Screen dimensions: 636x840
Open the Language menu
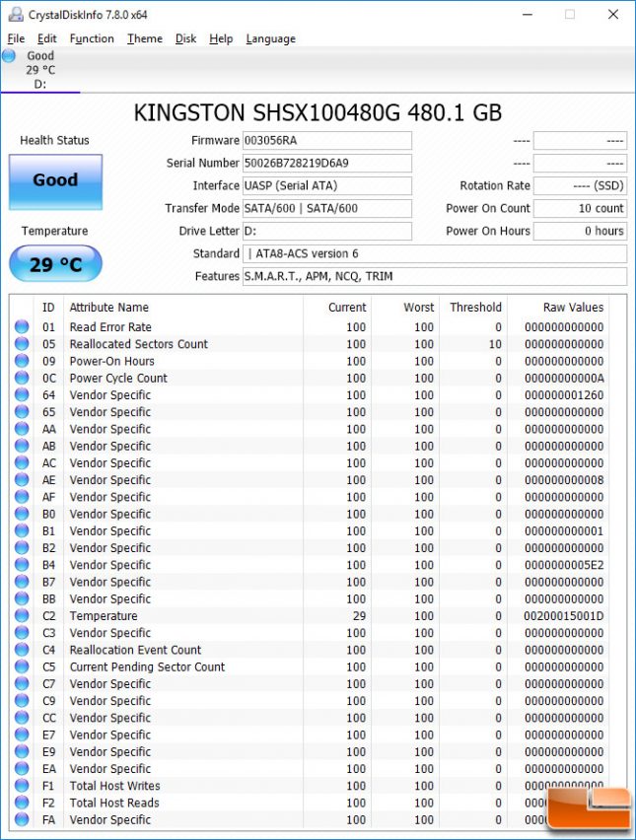point(270,38)
